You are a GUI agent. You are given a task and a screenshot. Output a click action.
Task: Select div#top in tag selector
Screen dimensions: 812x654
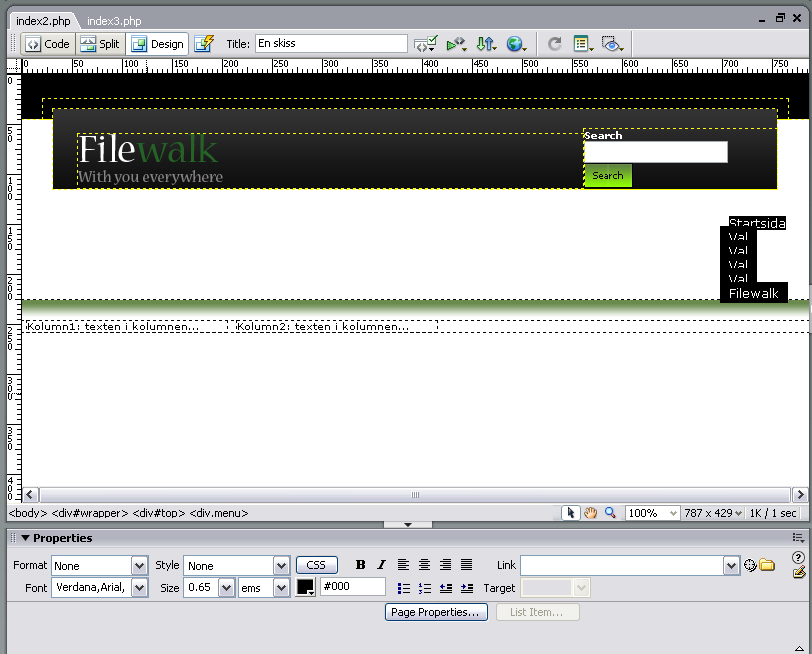click(x=158, y=513)
